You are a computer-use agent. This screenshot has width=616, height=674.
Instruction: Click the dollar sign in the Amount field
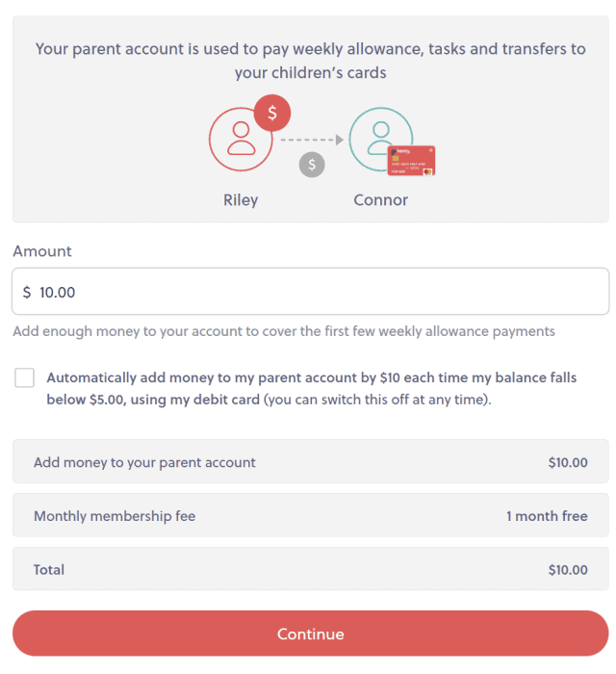pos(27,292)
